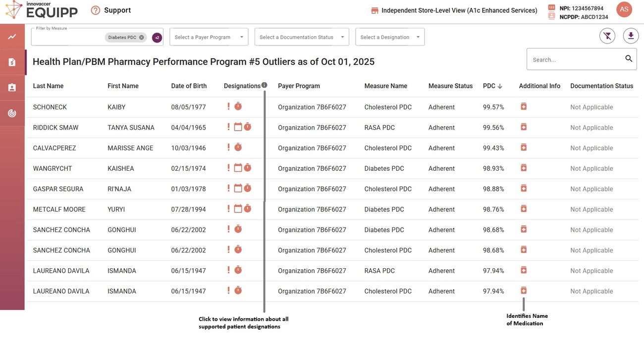The width and height of the screenshot is (644, 345).
Task: Open the Select a Payer Program dropdown
Action: click(x=209, y=37)
